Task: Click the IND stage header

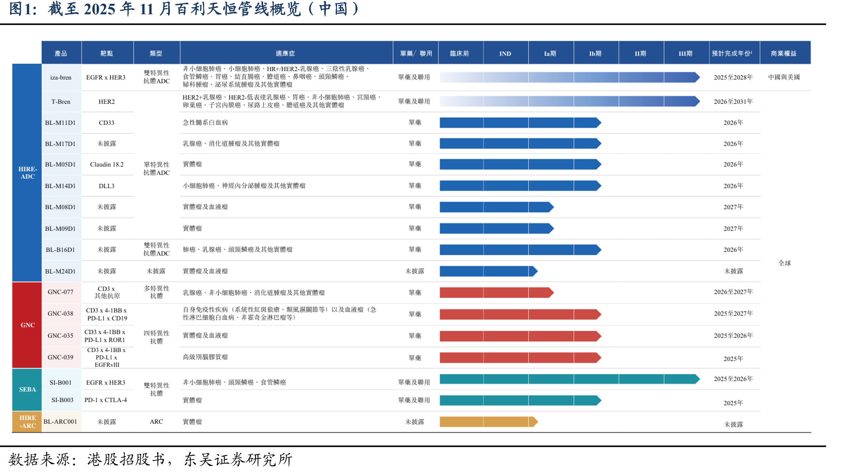Action: [x=506, y=53]
